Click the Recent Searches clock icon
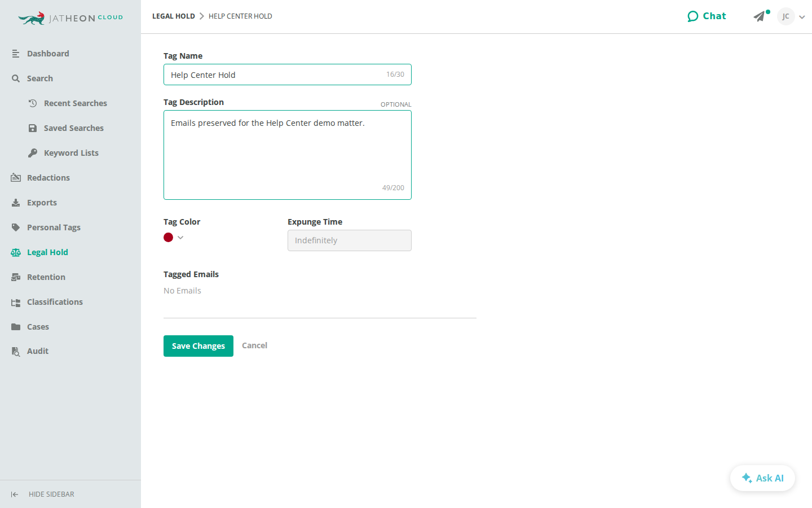The width and height of the screenshot is (812, 508). point(33,103)
